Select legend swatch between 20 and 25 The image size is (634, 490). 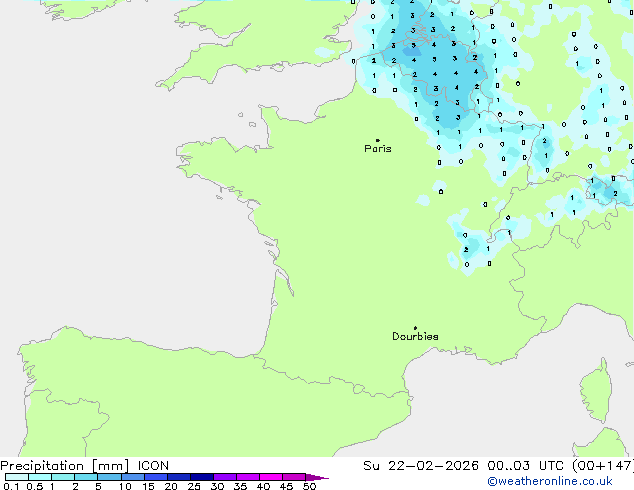tap(179, 477)
